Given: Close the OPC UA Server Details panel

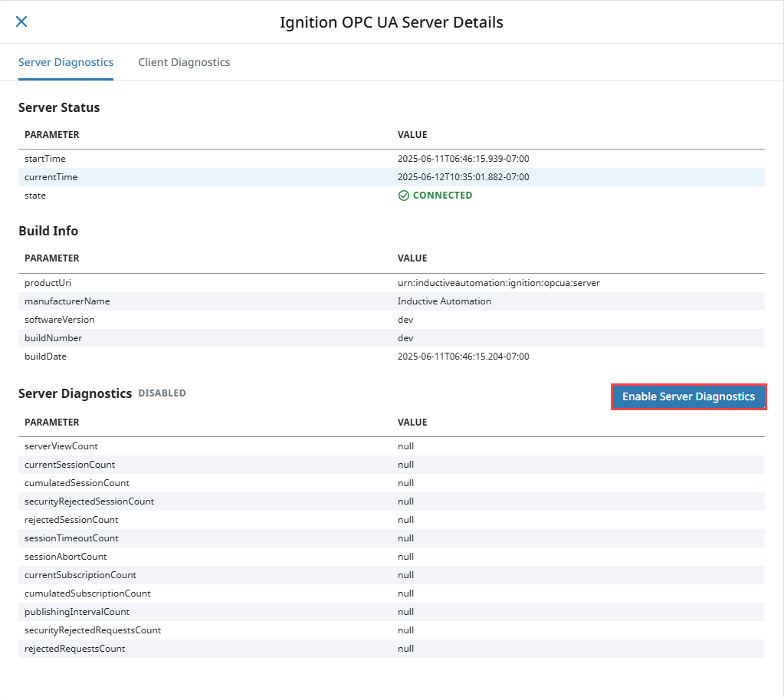Looking at the screenshot, I should pos(21,21).
